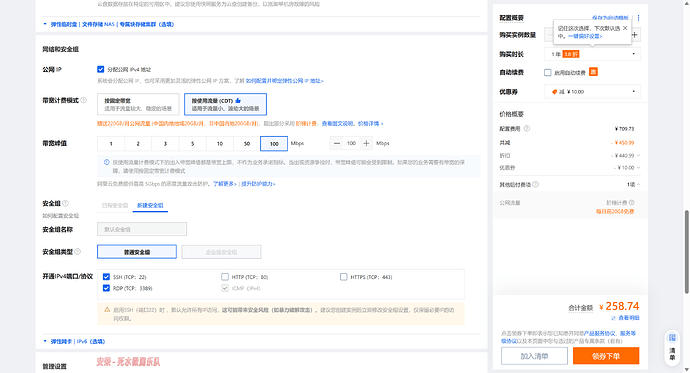
Task: Click the 加入清单 button
Action: 534,356
